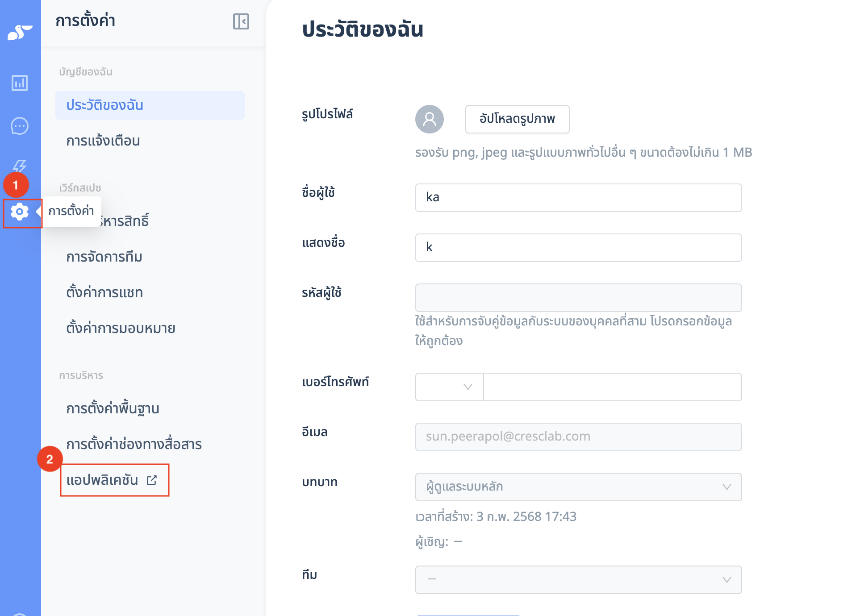The width and height of the screenshot is (860, 616).
Task: Click the แสดงชื่อ display name field
Action: pyautogui.click(x=578, y=248)
